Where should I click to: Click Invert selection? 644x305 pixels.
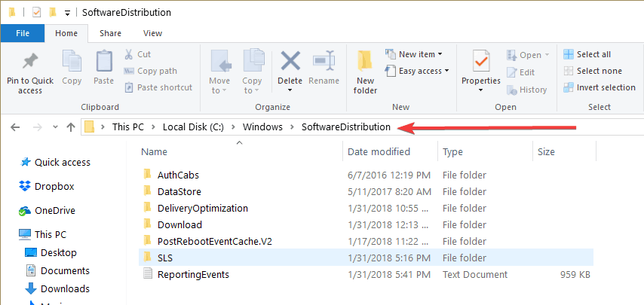point(600,87)
